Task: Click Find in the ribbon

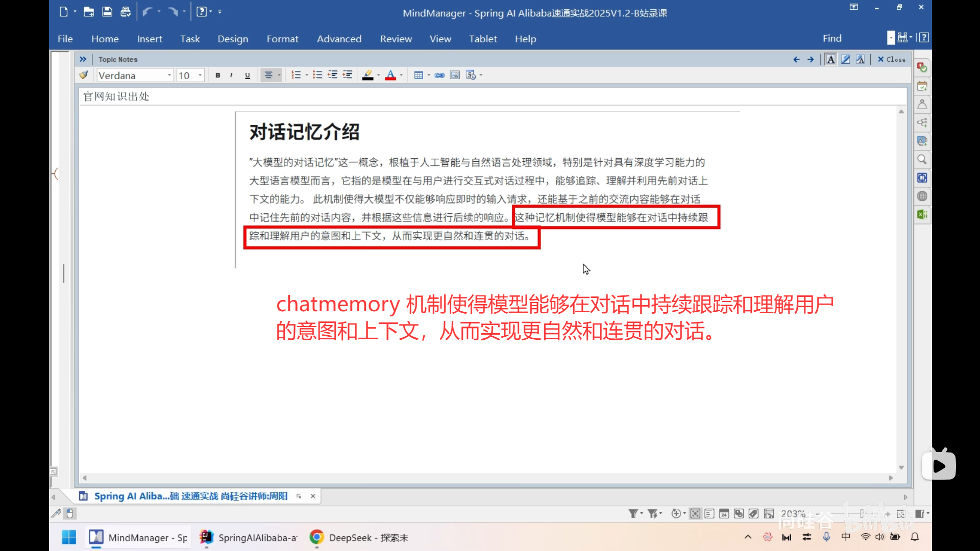Action: pyautogui.click(x=831, y=38)
